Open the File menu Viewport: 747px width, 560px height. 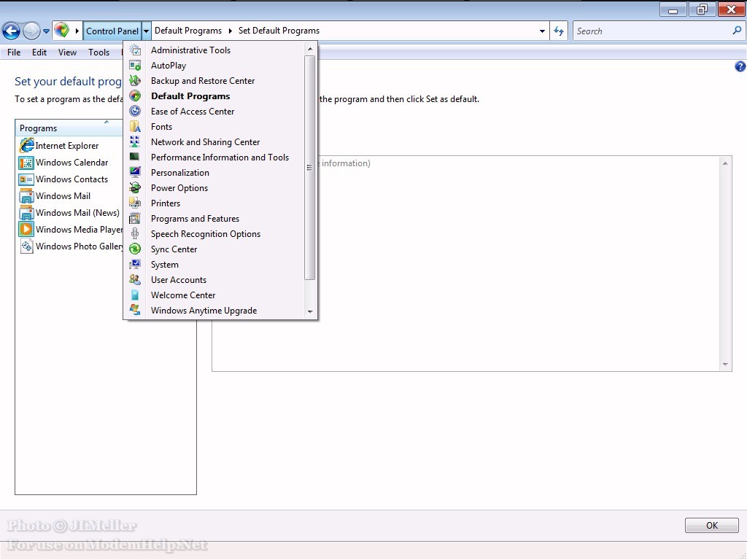tap(14, 52)
